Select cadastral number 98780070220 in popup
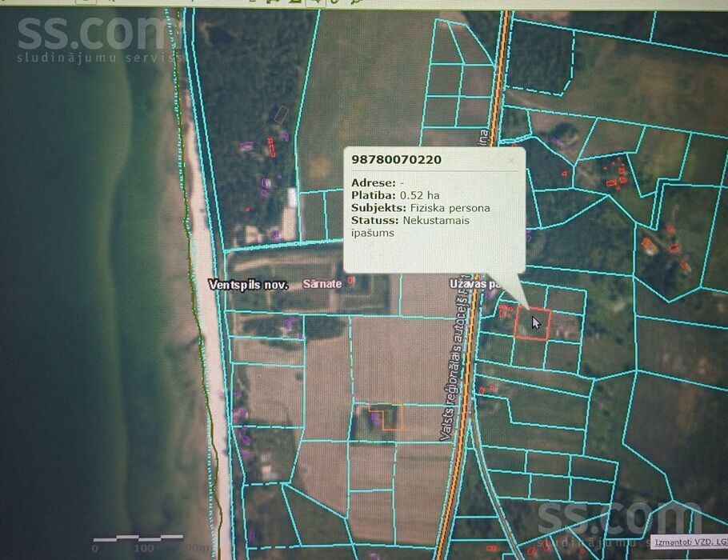728x560 pixels. pos(396,160)
